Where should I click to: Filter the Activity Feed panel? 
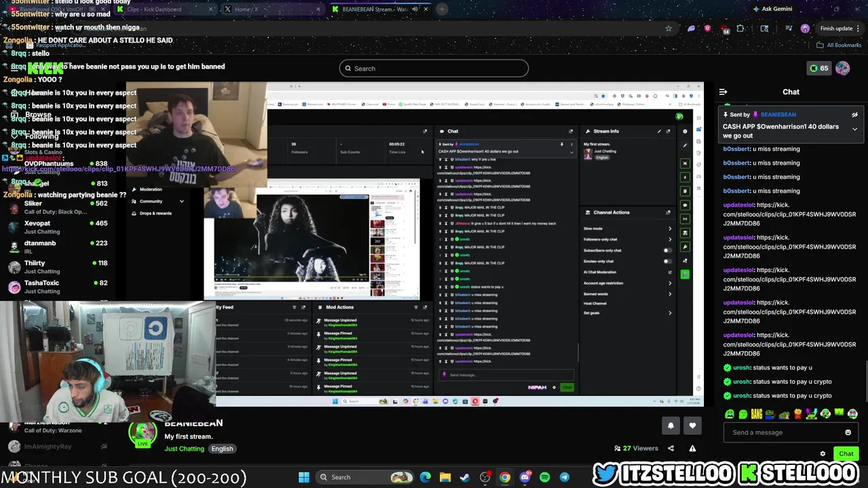pos(294,307)
